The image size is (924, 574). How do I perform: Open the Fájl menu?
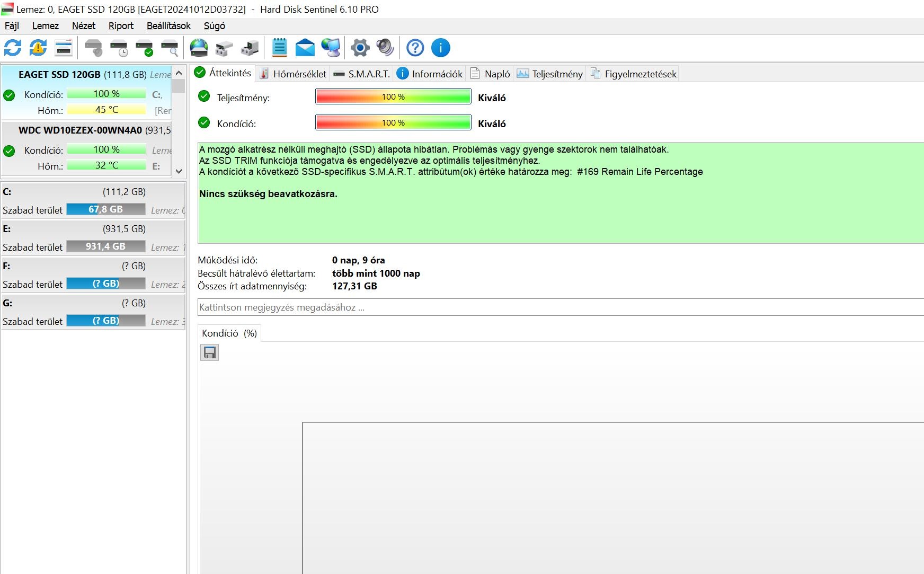12,26
